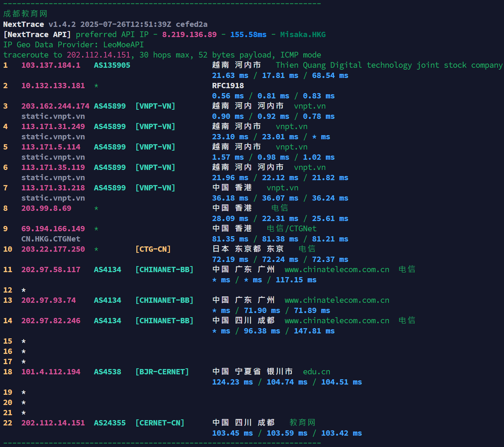
Task: Select hop 11 IP 202.97.58.117
Action: 51,269
